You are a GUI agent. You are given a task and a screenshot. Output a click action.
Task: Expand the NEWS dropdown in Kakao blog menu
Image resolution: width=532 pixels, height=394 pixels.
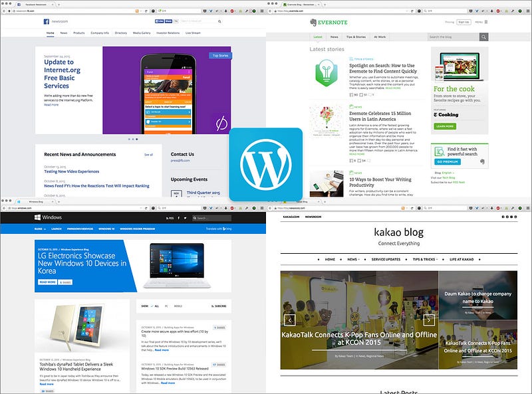[x=353, y=259]
